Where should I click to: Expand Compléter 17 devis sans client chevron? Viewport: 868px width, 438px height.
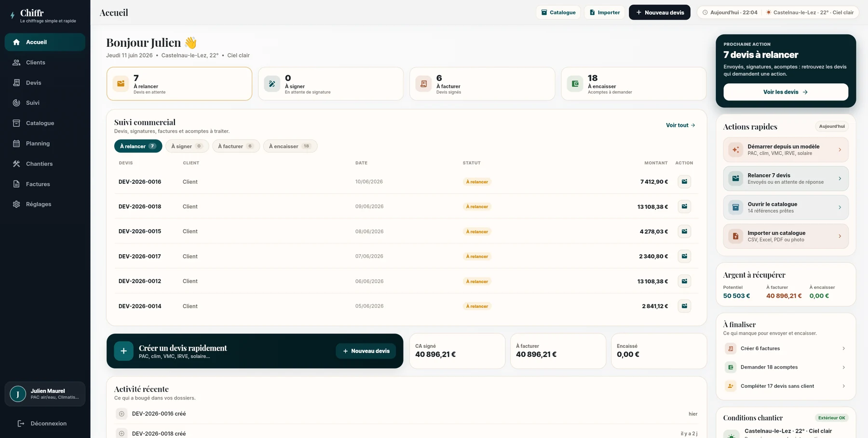tap(843, 386)
